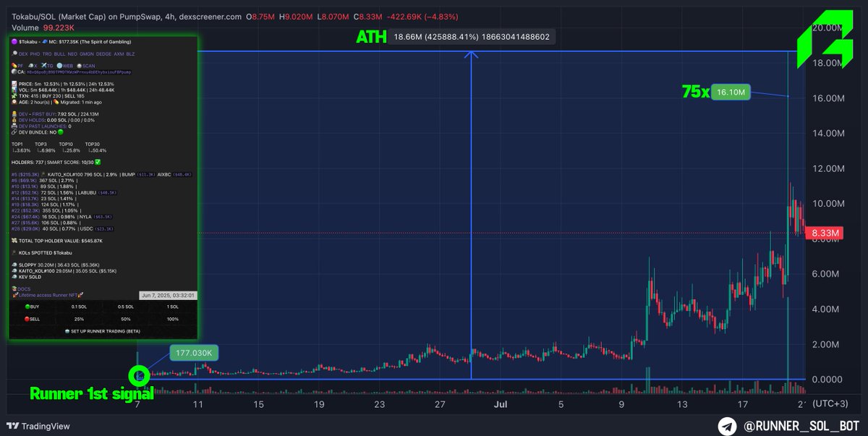This screenshot has height=436, width=868.
Task: Open holder #14 ($13.7K) link
Action: (25, 199)
